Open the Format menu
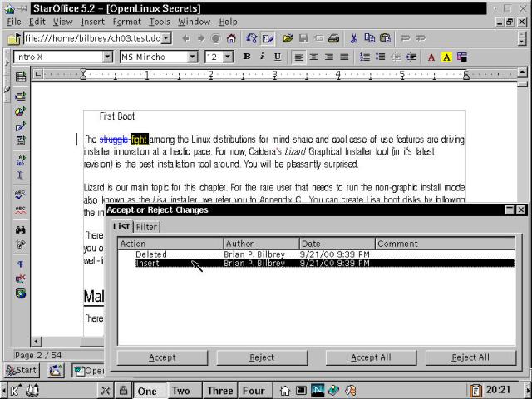 pyautogui.click(x=126, y=22)
